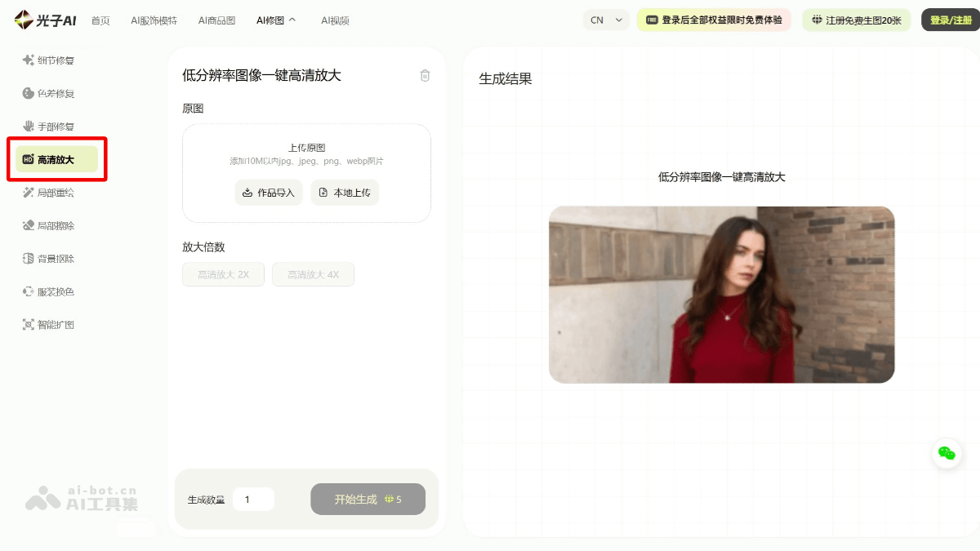Screen dimensions: 980x551
Task: Select 高清放大 4X upscale option
Action: pyautogui.click(x=313, y=274)
